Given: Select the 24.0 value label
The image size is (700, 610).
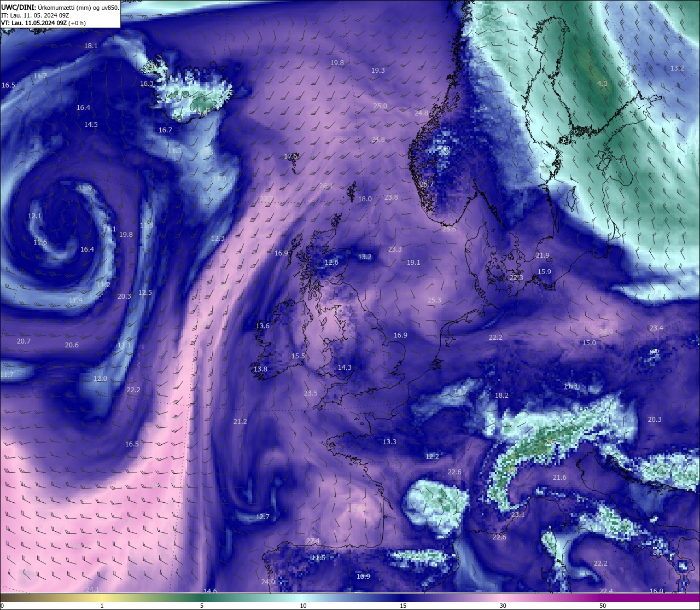Looking at the screenshot, I should tap(268, 582).
